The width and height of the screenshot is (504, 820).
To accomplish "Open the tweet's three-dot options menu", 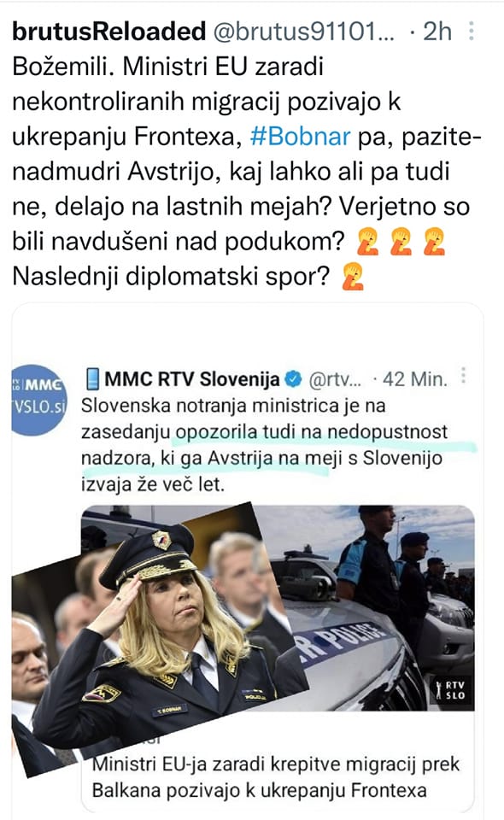I will click(x=471, y=31).
